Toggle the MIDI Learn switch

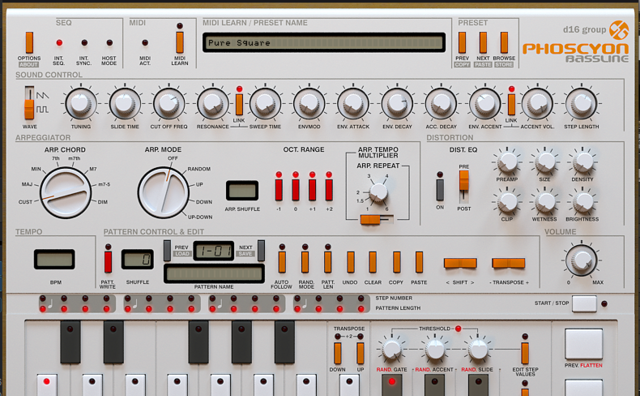click(x=180, y=42)
